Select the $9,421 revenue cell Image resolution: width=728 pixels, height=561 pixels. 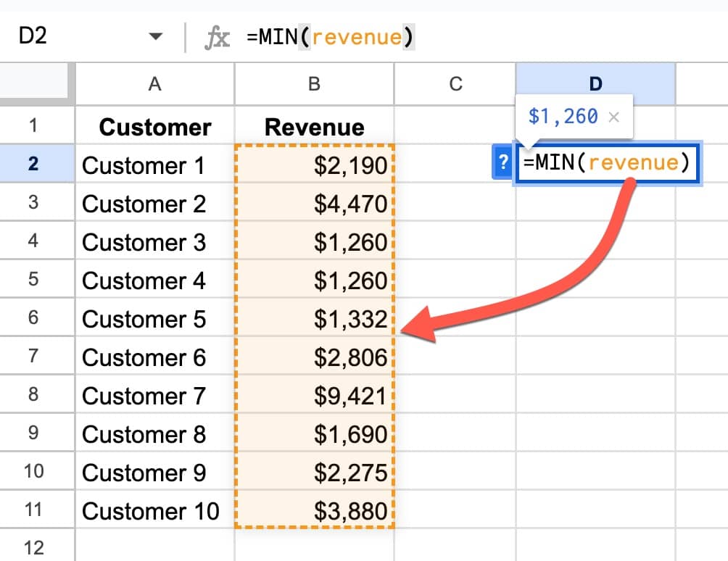click(x=314, y=396)
